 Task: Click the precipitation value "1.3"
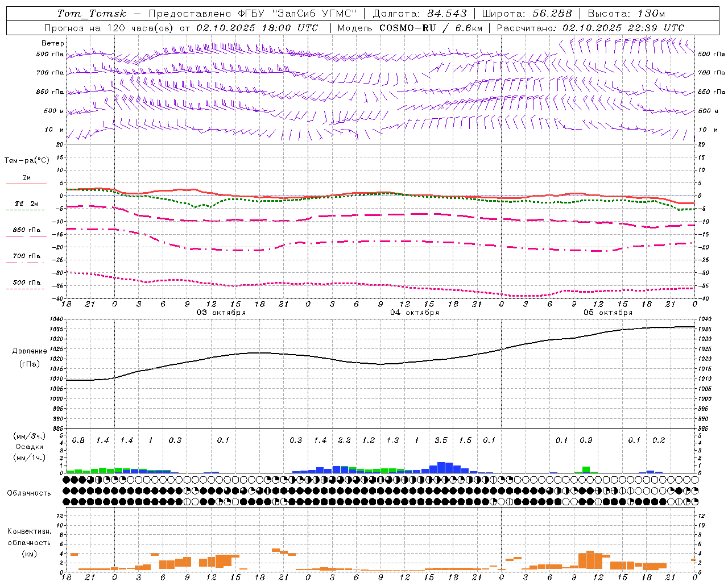click(392, 440)
